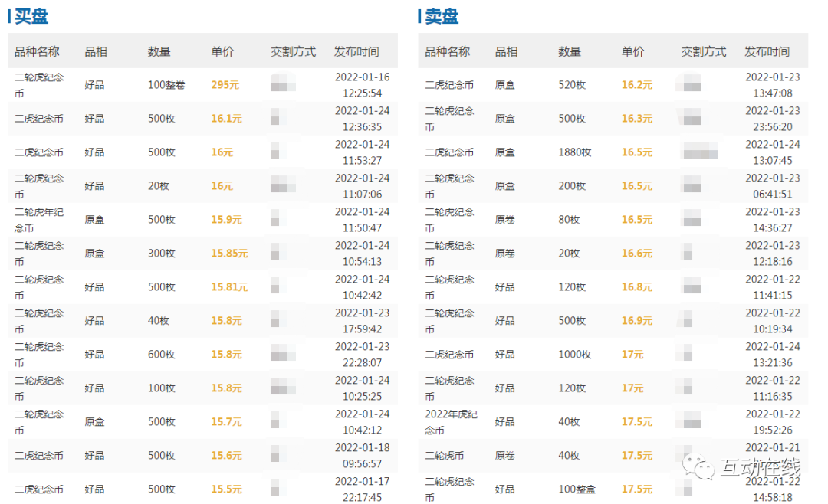Click timestamp 2022-01-24 10:25:25
This screenshot has width=828, height=504.
click(362, 388)
